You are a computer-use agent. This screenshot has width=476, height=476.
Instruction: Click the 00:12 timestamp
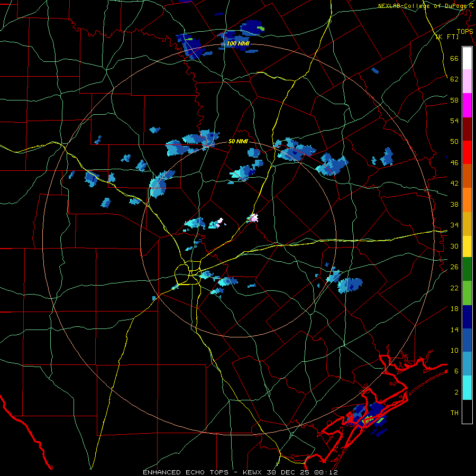point(327,472)
